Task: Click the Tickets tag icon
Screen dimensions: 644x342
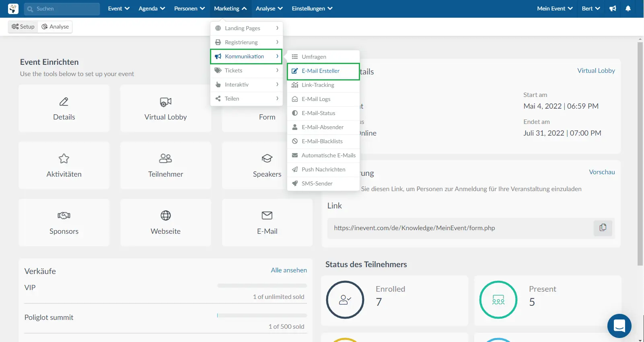Action: click(x=218, y=70)
